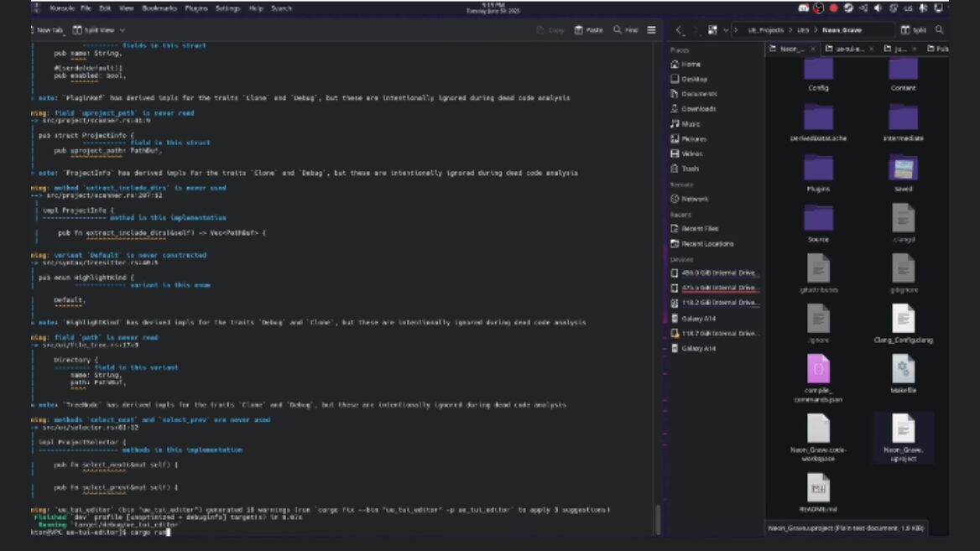Go back in Dolphin file manager
This screenshot has width=980, height=551.
[x=680, y=30]
